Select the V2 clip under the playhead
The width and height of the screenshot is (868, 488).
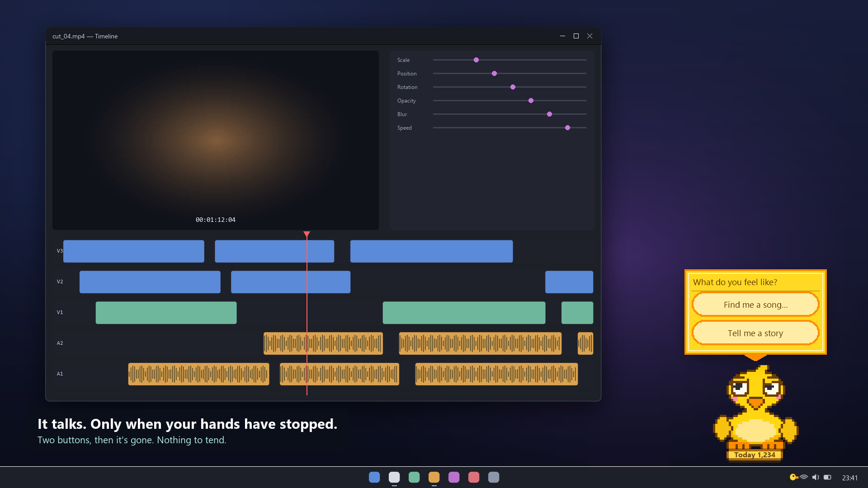[291, 282]
